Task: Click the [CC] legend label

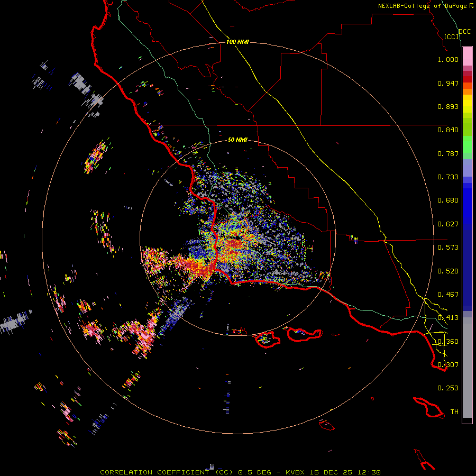Action: point(452,36)
